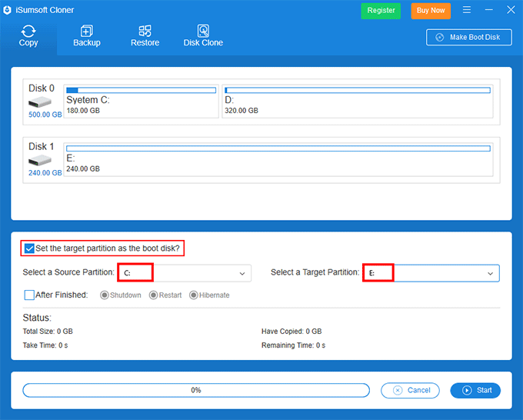Open the hamburger menu

[x=467, y=10]
